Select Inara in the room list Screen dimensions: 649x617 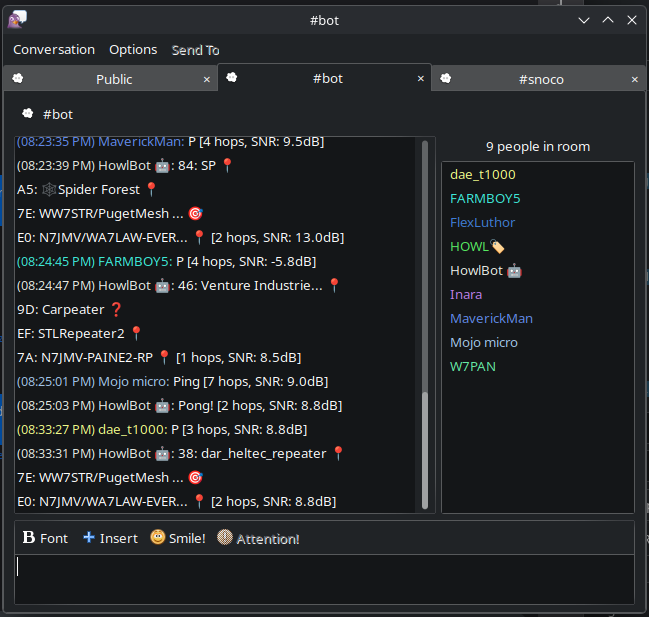466,295
